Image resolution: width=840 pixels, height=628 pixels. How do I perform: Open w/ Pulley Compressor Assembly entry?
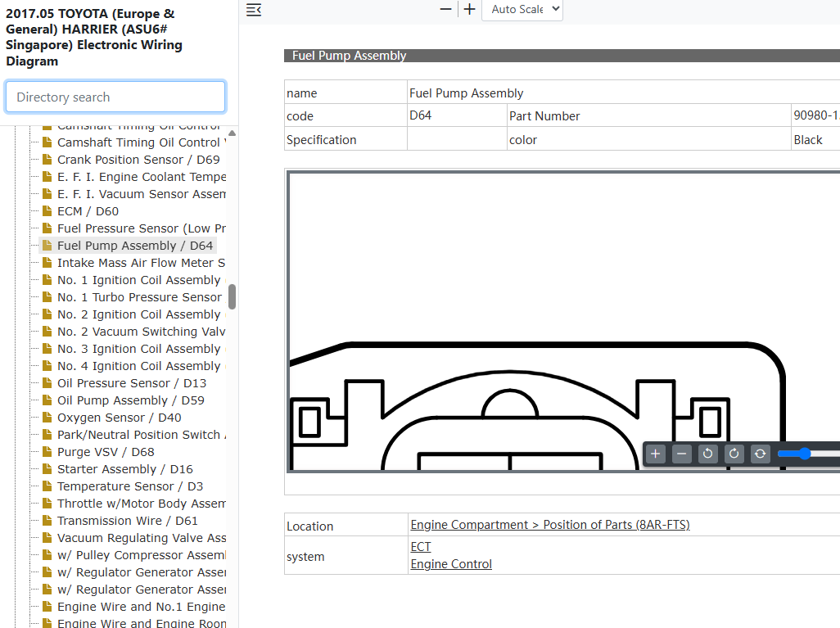pos(141,554)
